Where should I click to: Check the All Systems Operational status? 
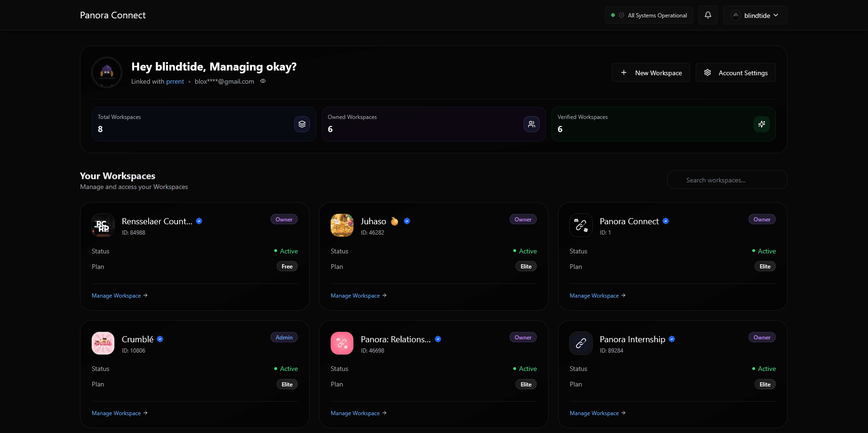tap(649, 16)
